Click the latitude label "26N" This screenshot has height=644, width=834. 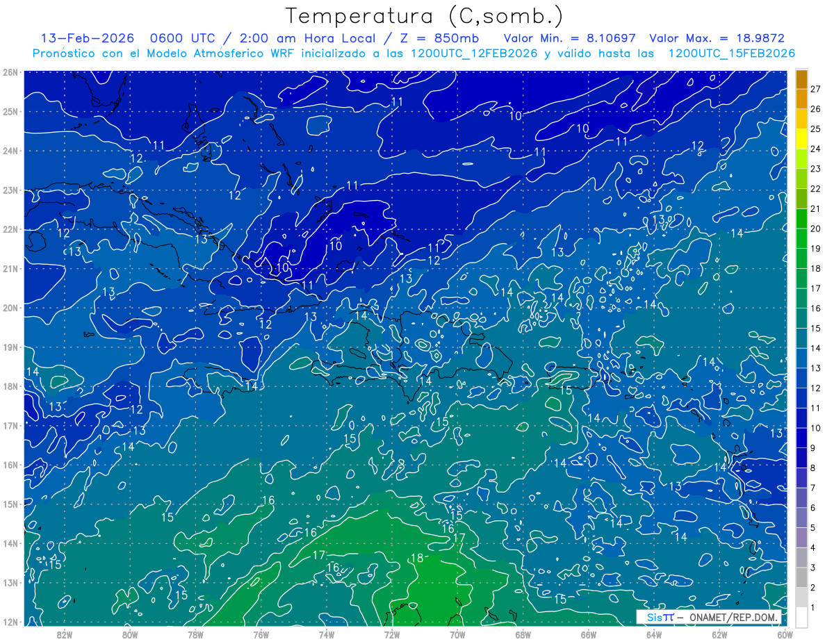(x=10, y=72)
